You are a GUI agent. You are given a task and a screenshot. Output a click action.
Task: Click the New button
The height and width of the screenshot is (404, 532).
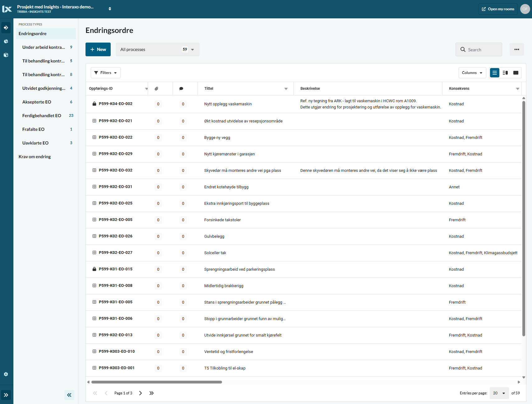pyautogui.click(x=98, y=49)
